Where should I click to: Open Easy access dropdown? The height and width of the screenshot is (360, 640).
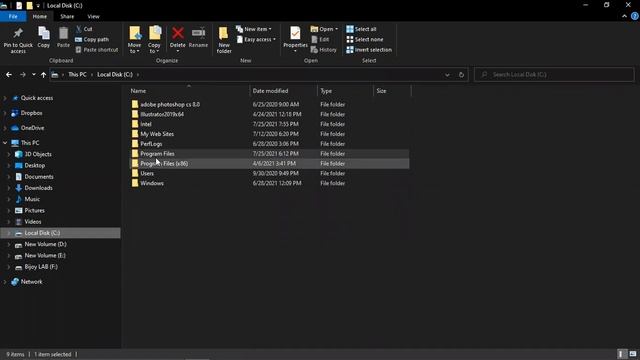tap(256, 40)
